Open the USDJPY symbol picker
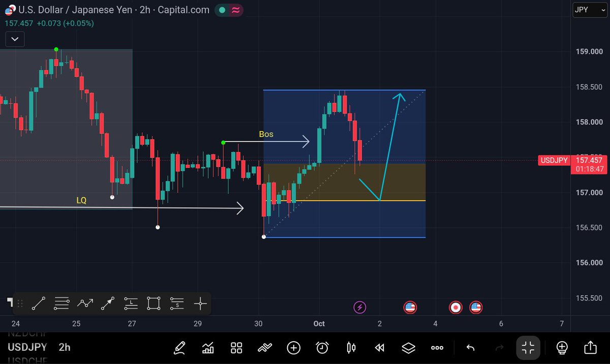The image size is (610, 364). [27, 347]
